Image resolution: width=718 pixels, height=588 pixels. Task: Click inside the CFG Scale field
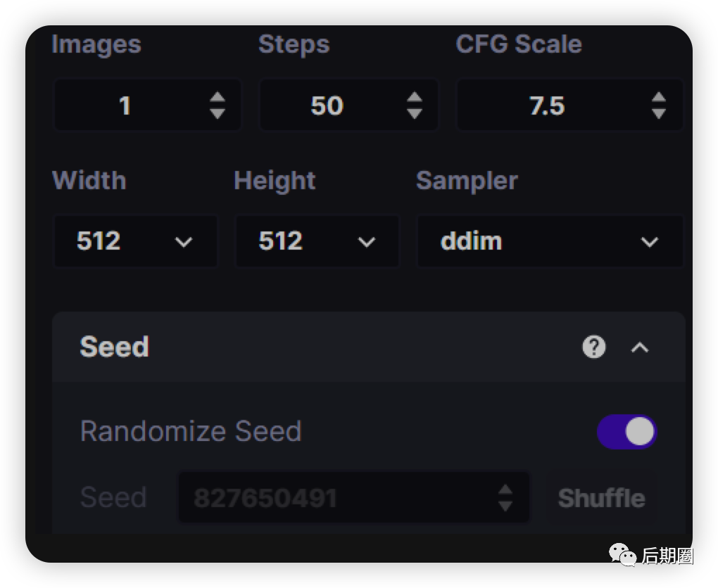pos(547,106)
